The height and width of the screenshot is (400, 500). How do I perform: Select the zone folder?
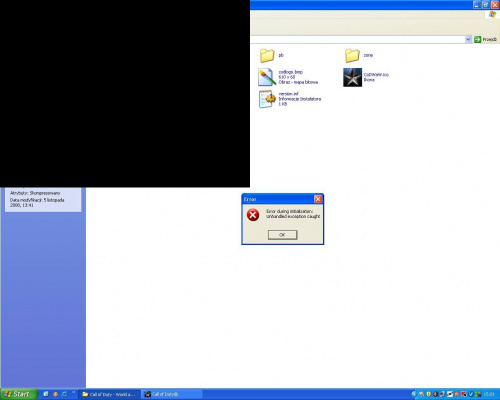(359, 55)
